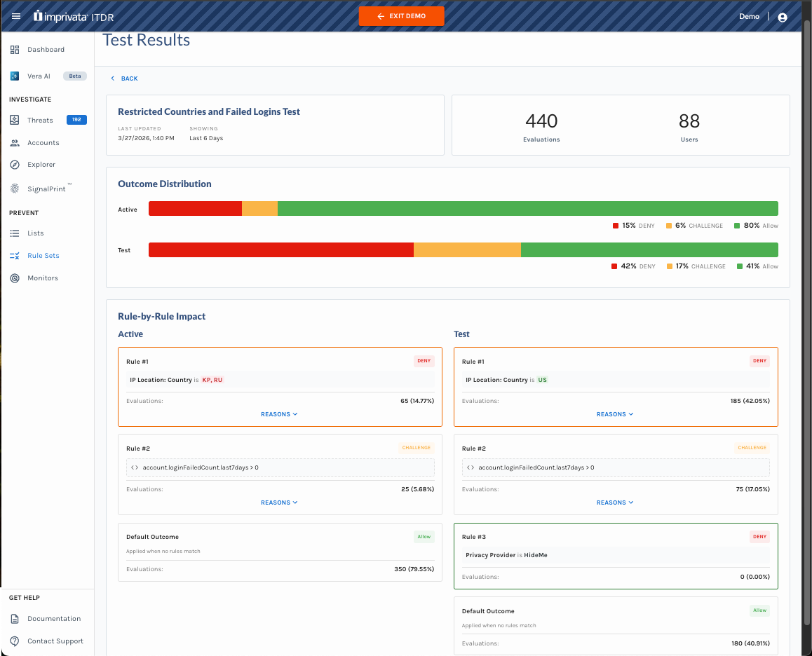Click the Beta badge
The height and width of the screenshot is (656, 812).
[x=75, y=76]
